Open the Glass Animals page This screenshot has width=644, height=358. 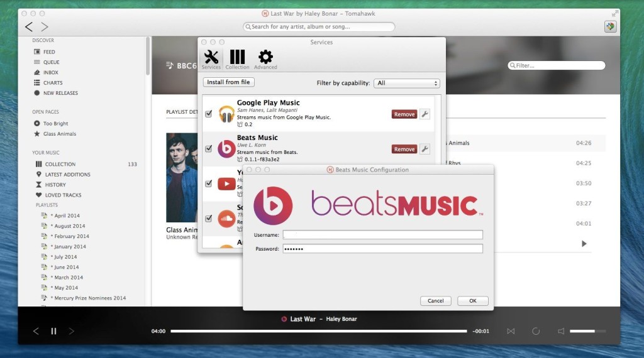(60, 134)
